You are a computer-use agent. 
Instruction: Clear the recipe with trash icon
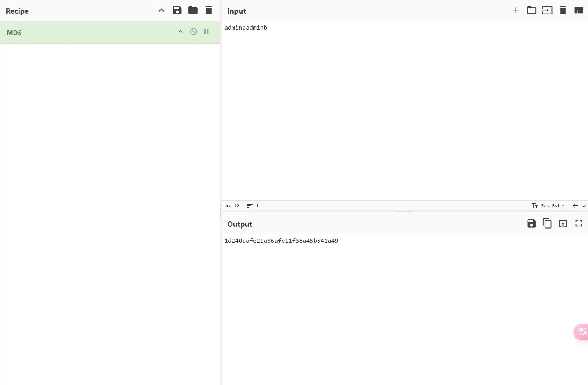[209, 10]
